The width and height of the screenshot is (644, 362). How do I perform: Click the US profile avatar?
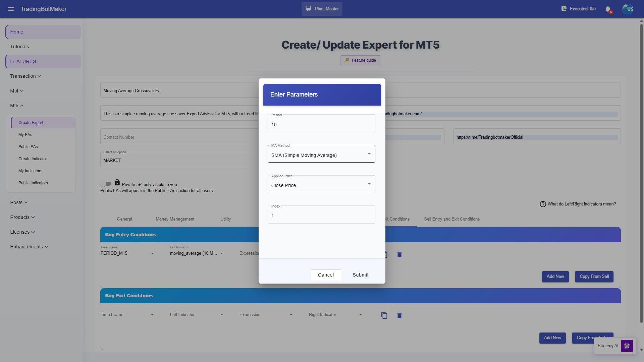[x=628, y=9]
